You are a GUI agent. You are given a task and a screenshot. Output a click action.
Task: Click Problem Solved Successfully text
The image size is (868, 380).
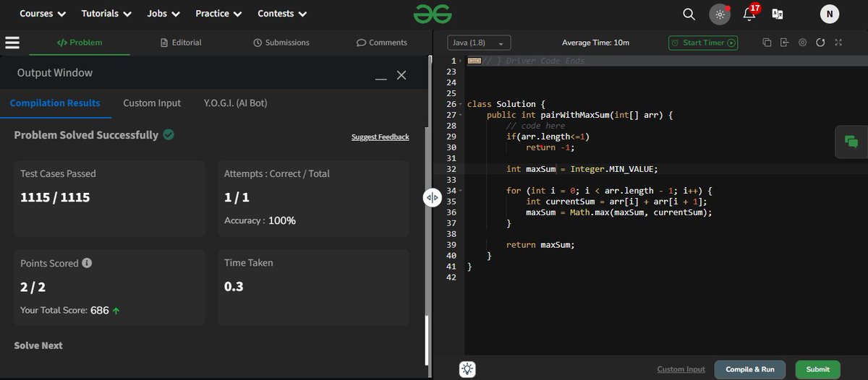[86, 135]
